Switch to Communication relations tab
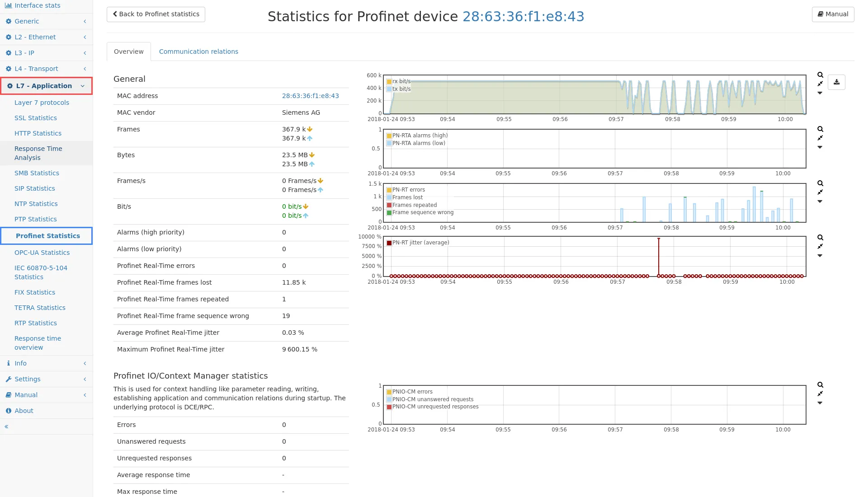 pos(198,52)
